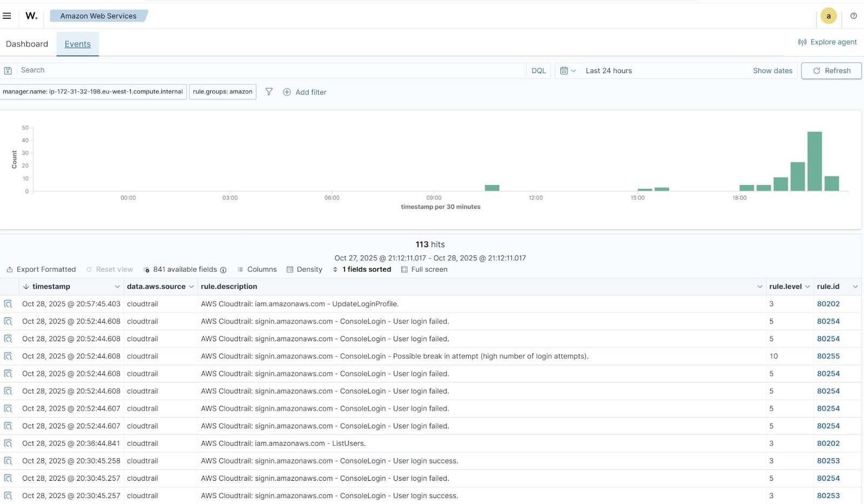
Task: Add a new filter with the plus icon
Action: tap(287, 92)
